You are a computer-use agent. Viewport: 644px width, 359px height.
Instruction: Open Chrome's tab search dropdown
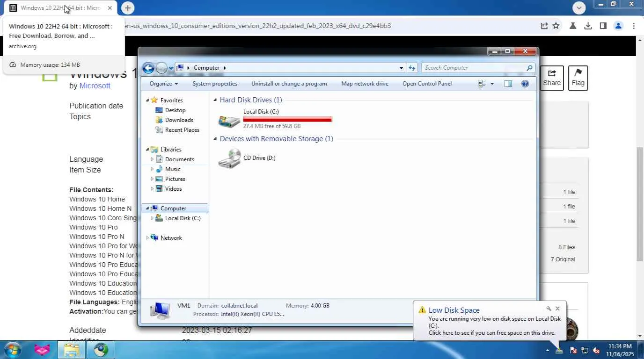(579, 8)
